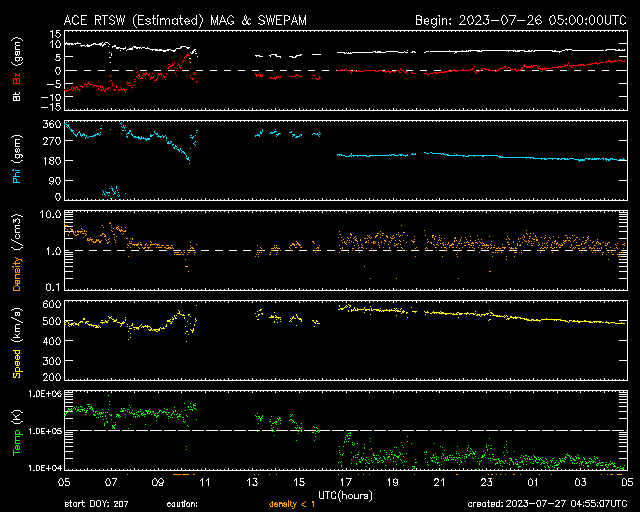Image resolution: width=640 pixels, height=512 pixels.
Task: Click the plot title 'ACE RTSW (Estimated) MAG & SWEPAM'
Action: coord(185,20)
